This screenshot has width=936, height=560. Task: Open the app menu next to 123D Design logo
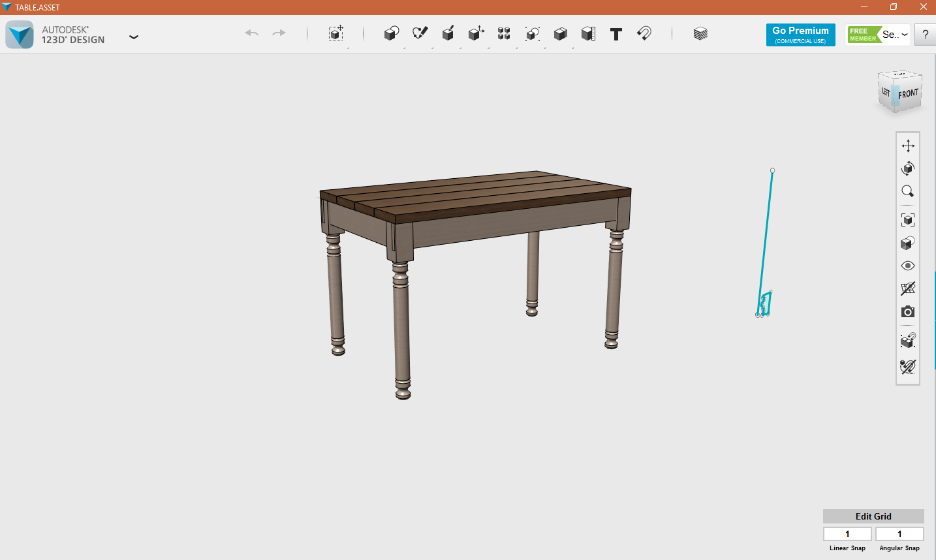coord(134,37)
